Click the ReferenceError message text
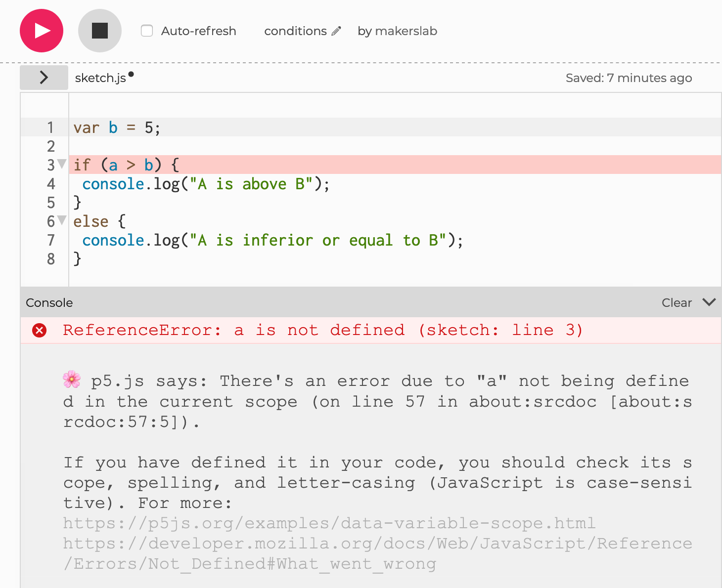 point(322,330)
